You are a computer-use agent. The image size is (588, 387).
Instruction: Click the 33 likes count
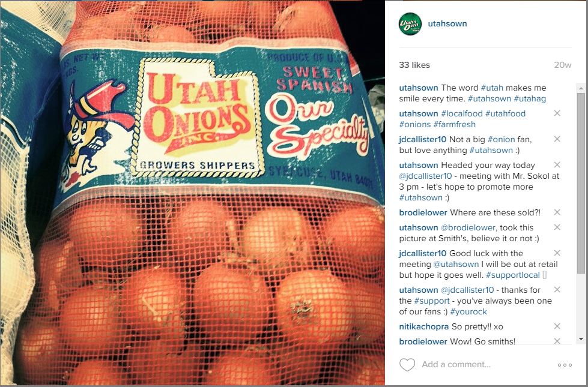click(x=414, y=65)
